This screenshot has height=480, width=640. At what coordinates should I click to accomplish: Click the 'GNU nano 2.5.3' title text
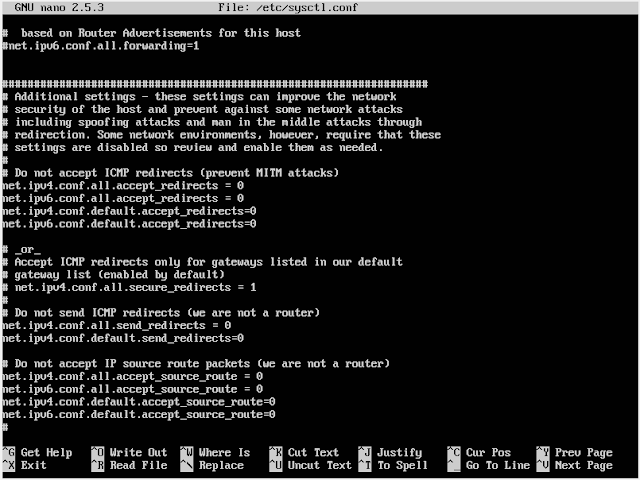coord(59,7)
